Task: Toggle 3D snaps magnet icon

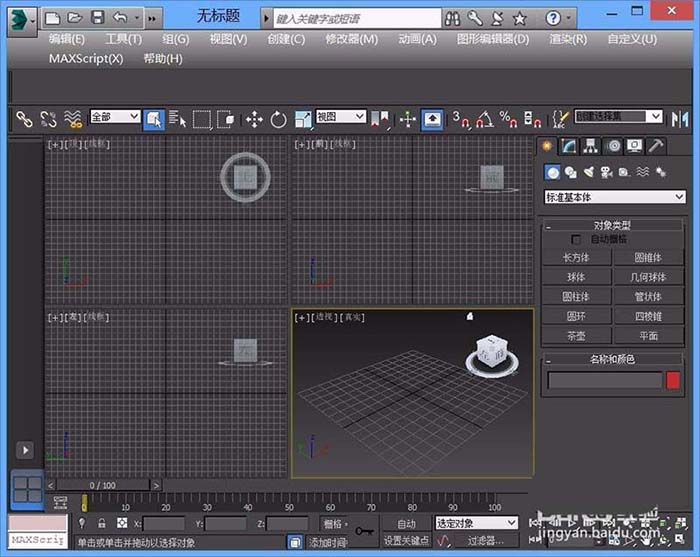Action: click(x=460, y=119)
